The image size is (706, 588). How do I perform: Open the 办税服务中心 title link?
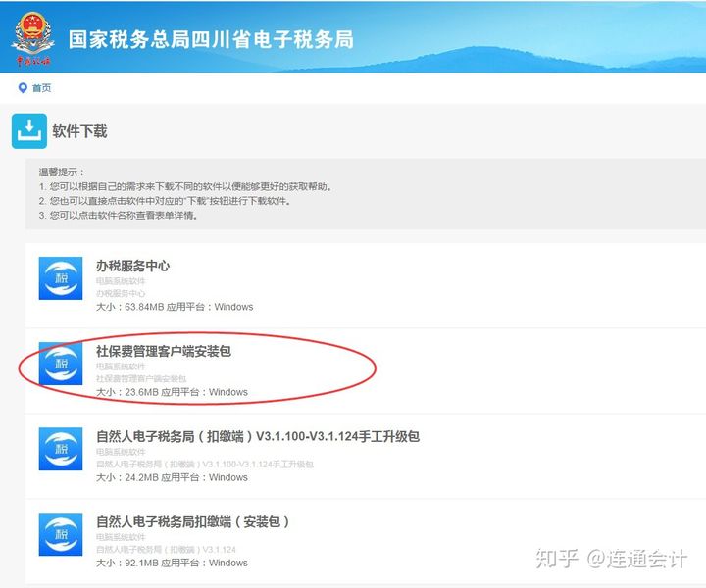[x=132, y=266]
